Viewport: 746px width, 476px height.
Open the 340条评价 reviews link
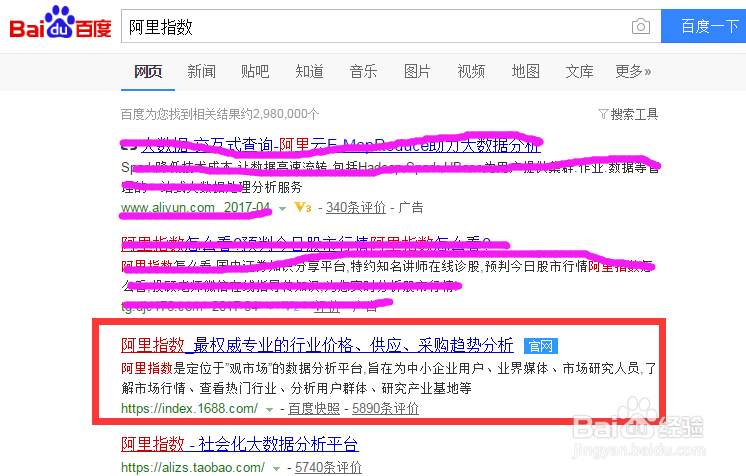356,208
